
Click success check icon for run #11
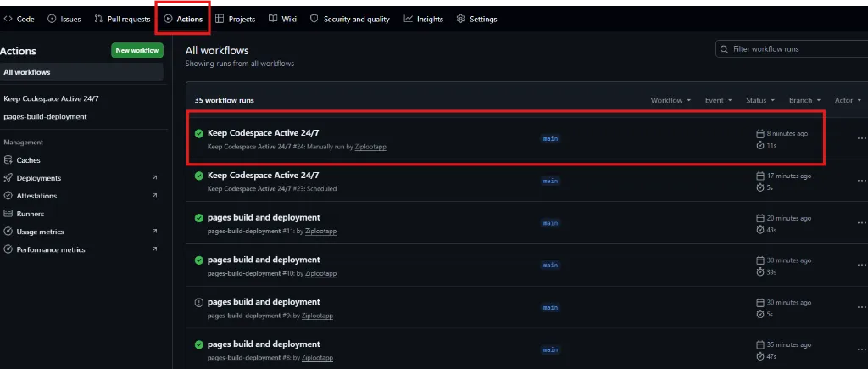(x=198, y=218)
